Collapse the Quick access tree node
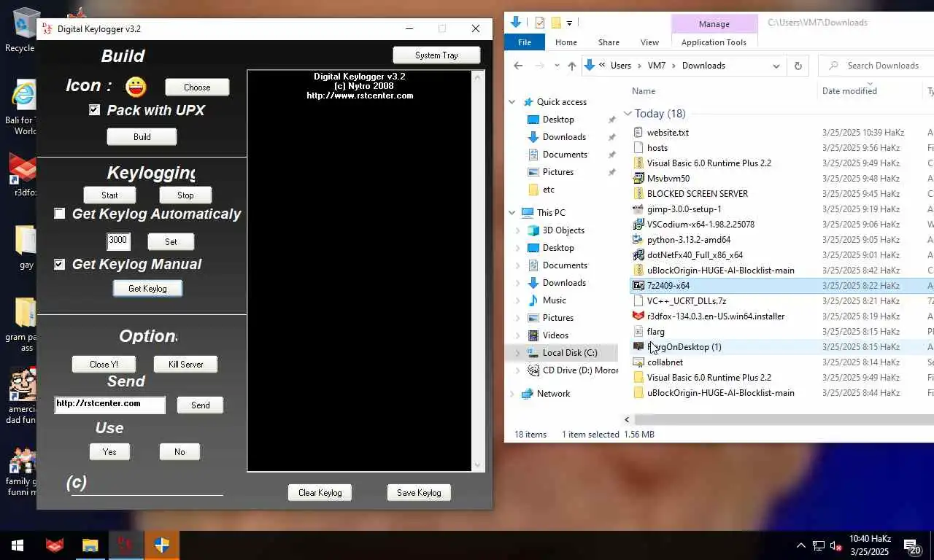 (x=512, y=102)
